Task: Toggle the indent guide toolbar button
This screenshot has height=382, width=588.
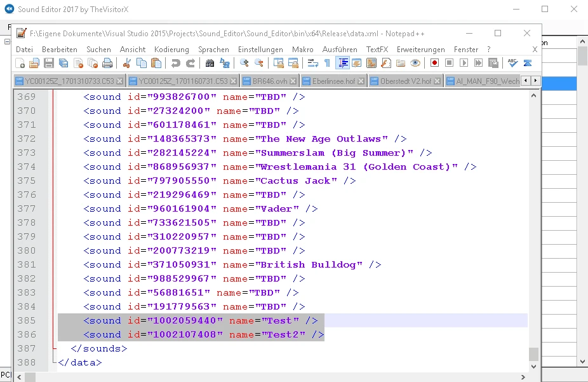Action: tap(343, 63)
